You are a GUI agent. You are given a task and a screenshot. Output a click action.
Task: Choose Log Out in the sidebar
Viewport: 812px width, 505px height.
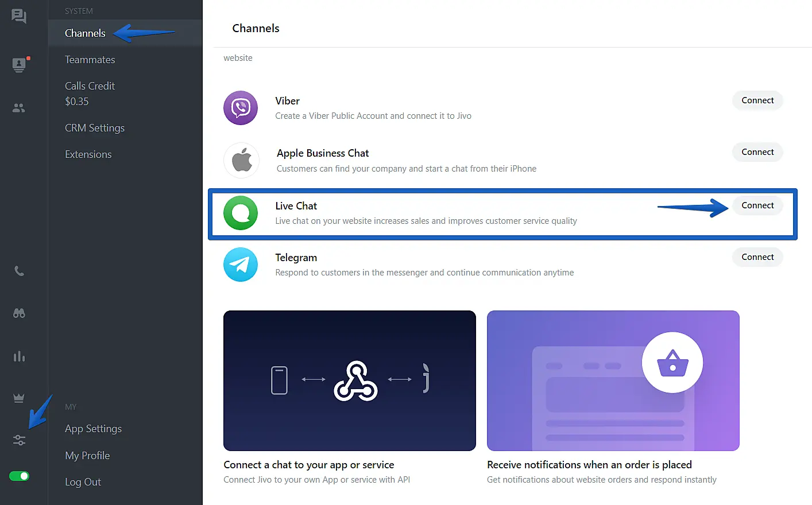click(x=83, y=482)
